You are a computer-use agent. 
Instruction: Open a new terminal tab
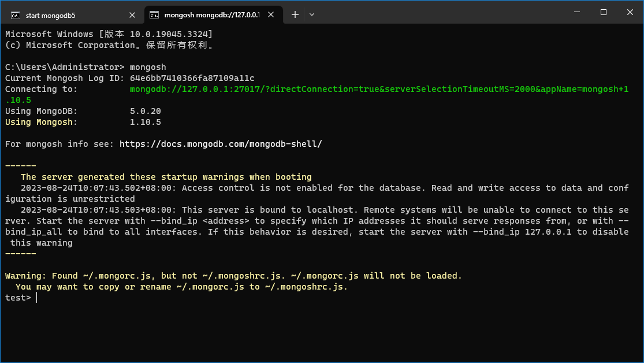point(295,15)
